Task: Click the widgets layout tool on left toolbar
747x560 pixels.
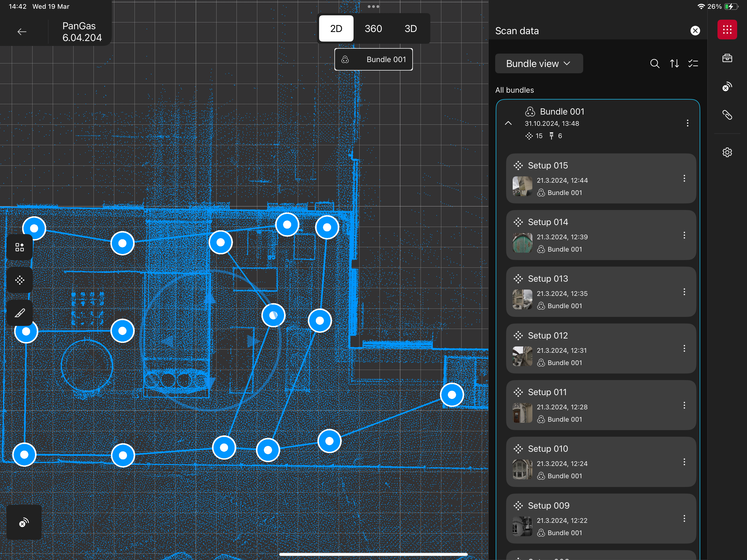Action: coord(20,247)
